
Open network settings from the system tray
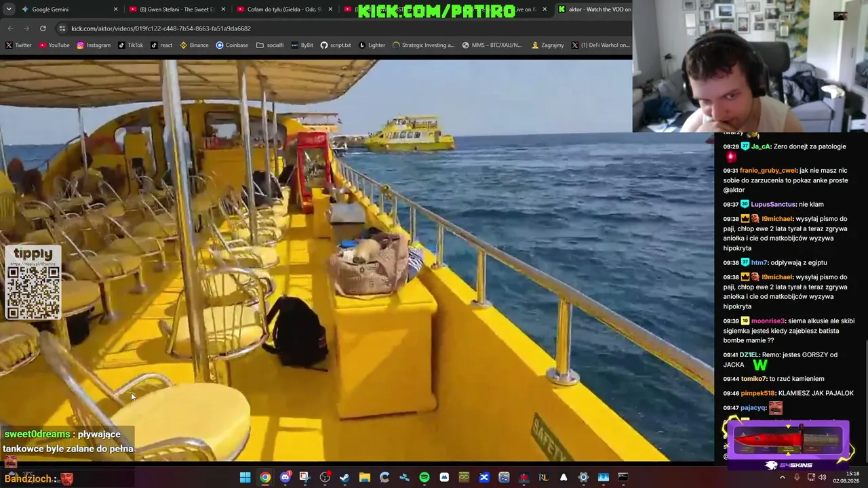[x=811, y=477]
